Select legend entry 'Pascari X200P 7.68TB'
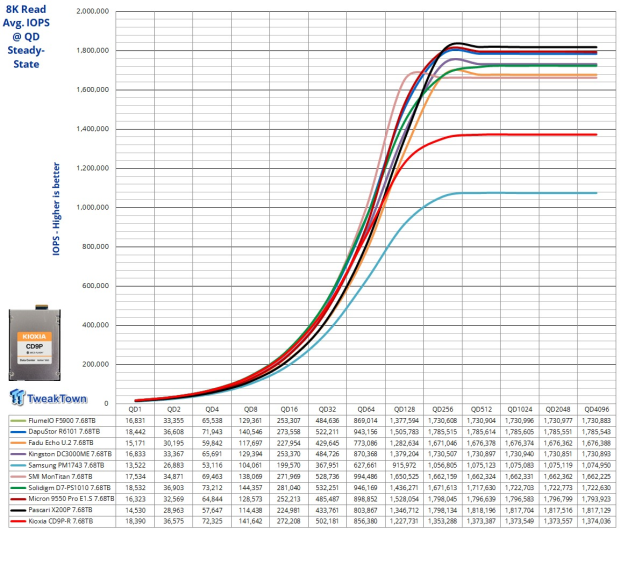620x568 pixels. coord(60,510)
